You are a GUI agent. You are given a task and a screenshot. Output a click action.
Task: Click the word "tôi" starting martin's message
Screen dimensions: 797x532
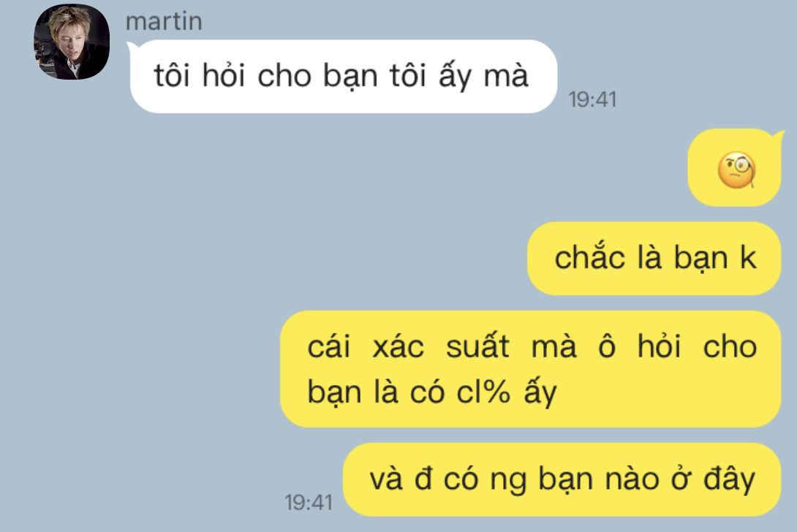coord(172,76)
